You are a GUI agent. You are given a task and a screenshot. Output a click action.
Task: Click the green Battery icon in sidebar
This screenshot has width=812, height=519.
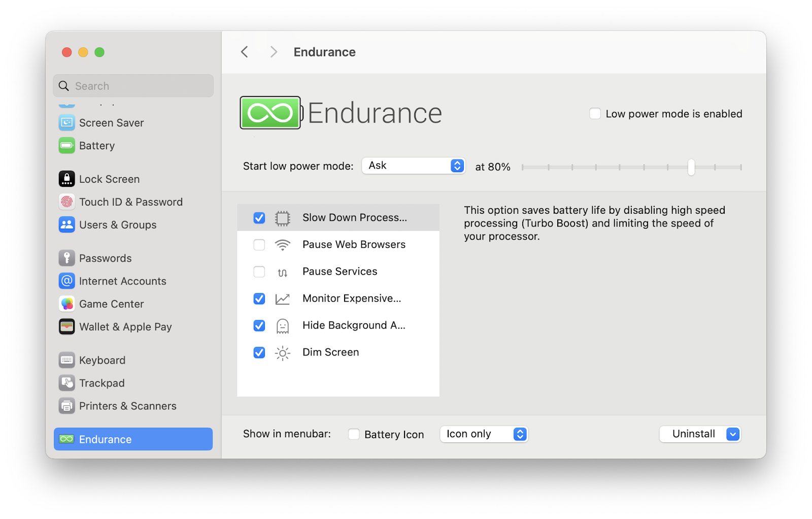tap(66, 146)
